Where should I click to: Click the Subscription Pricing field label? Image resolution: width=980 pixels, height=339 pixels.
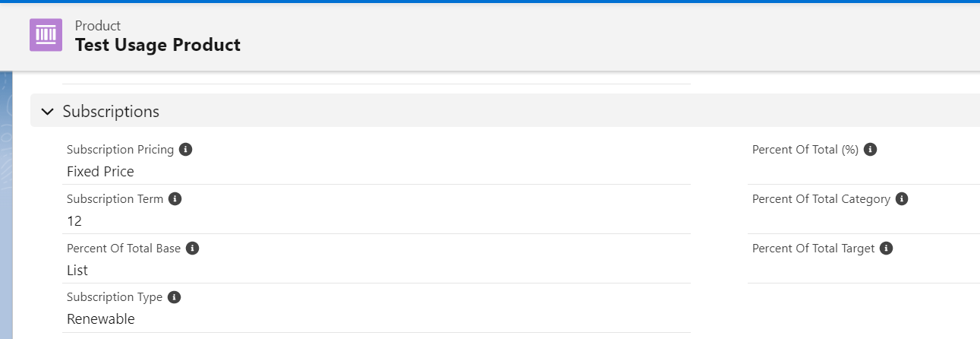click(x=120, y=150)
